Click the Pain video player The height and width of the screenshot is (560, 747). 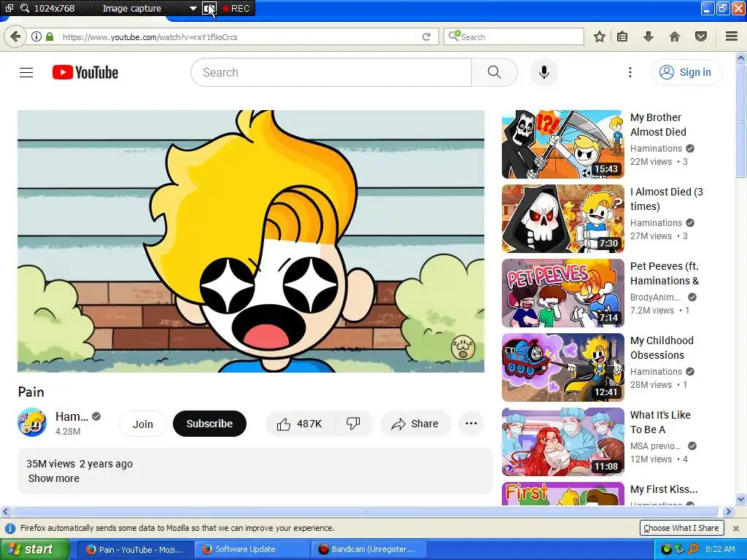(x=251, y=241)
